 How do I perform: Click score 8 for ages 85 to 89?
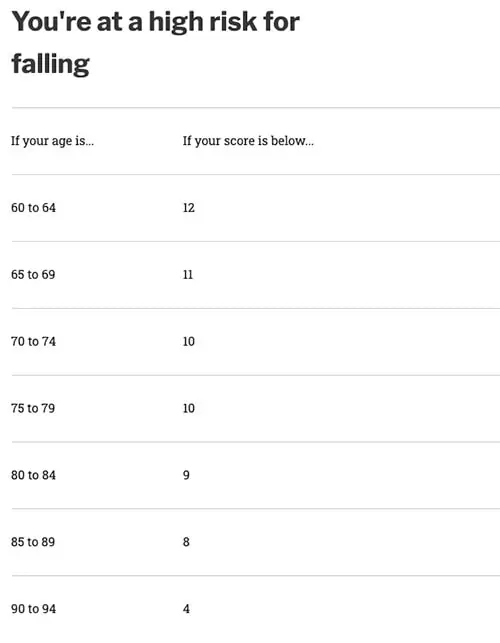click(x=186, y=542)
